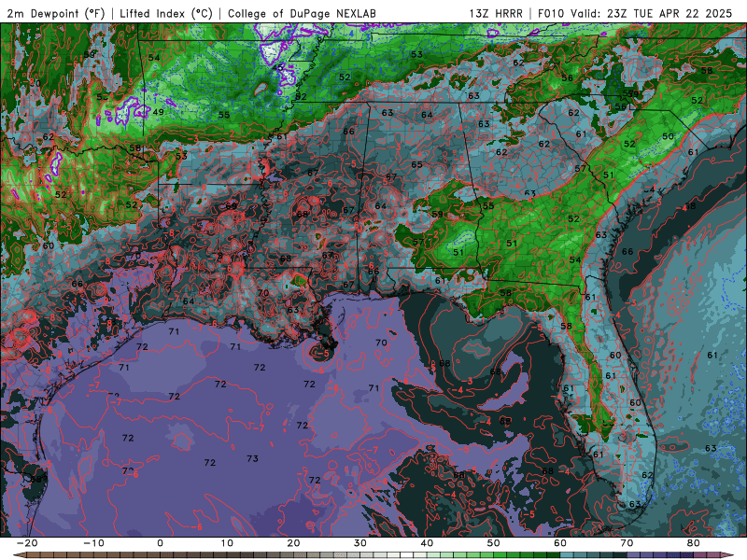747x560 pixels.
Task: Click the 45 dewpoint value on the map
Action: tap(277, 67)
